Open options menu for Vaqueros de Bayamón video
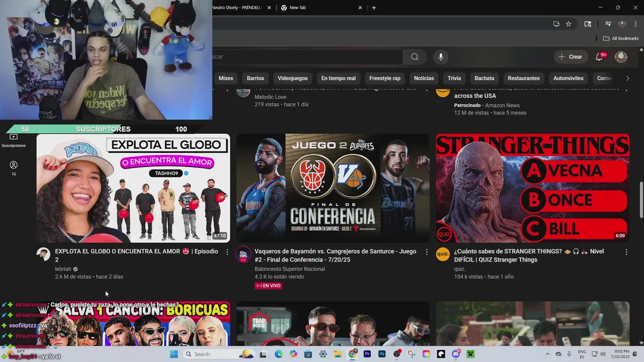Viewport: 644px width, 362px height. [x=427, y=252]
